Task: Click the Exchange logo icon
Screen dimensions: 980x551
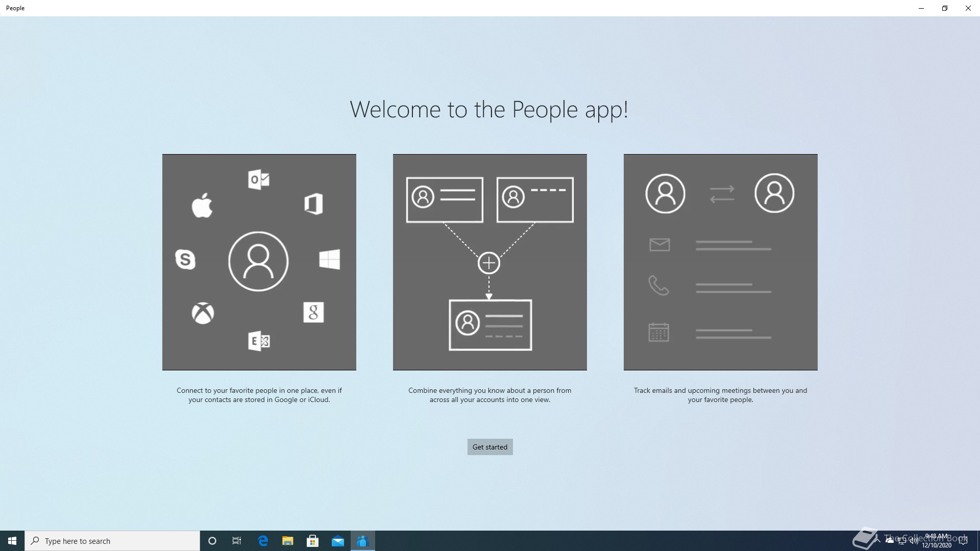Action: (259, 341)
